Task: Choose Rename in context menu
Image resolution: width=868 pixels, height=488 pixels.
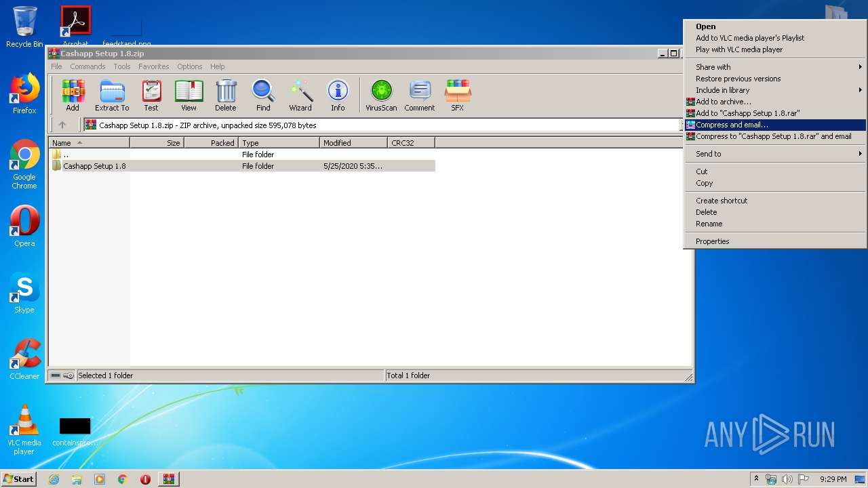Action: coord(774,224)
